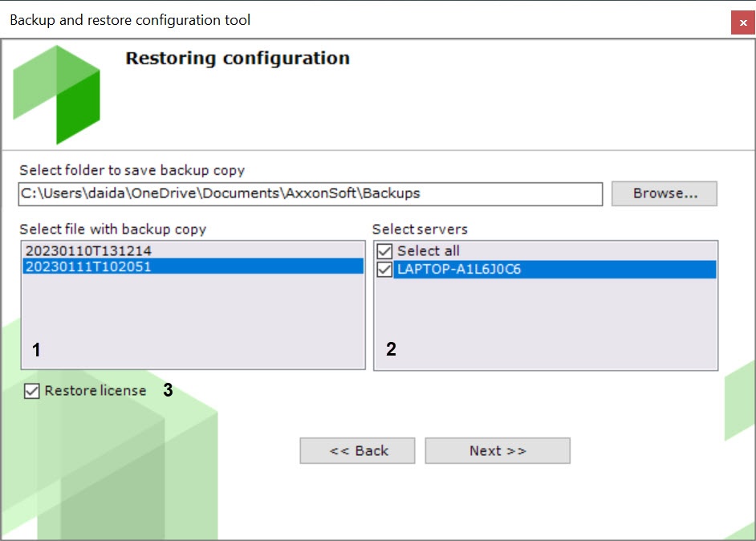The width and height of the screenshot is (756, 541).
Task: Click the Select folder to save backup copy label
Action: point(132,170)
